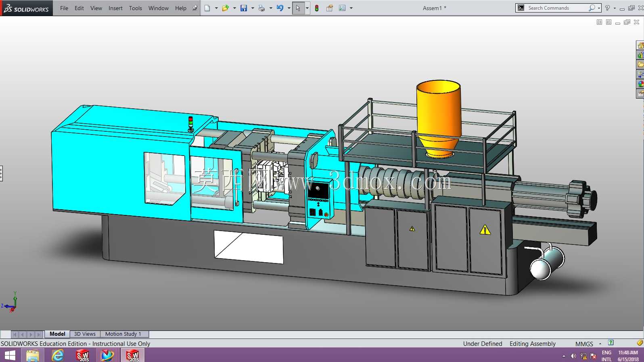Click the quick tips help icon in status bar
The height and width of the screenshot is (362, 644).
point(611,343)
